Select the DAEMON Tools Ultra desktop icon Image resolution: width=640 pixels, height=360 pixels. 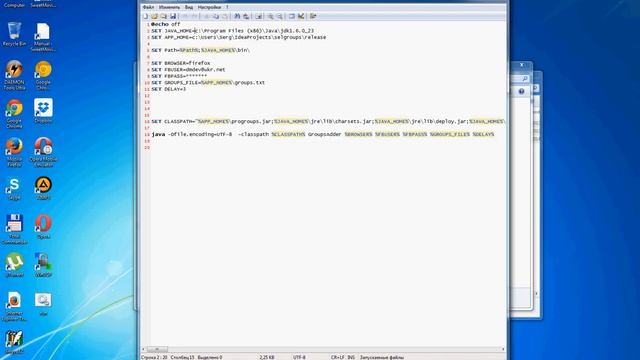coord(14,75)
